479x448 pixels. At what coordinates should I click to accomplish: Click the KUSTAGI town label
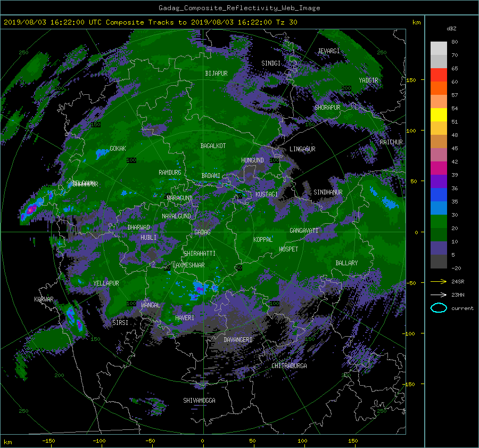[x=267, y=194]
